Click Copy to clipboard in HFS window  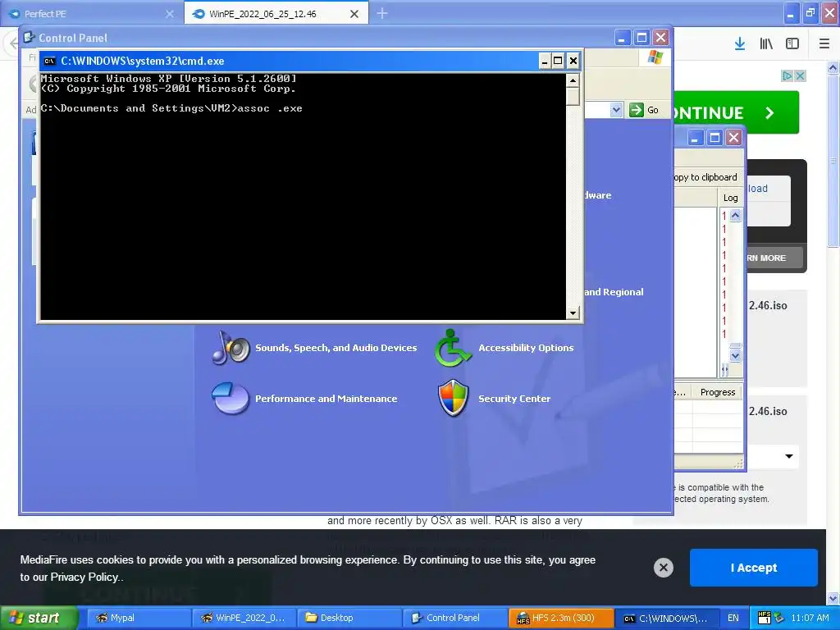pos(705,177)
